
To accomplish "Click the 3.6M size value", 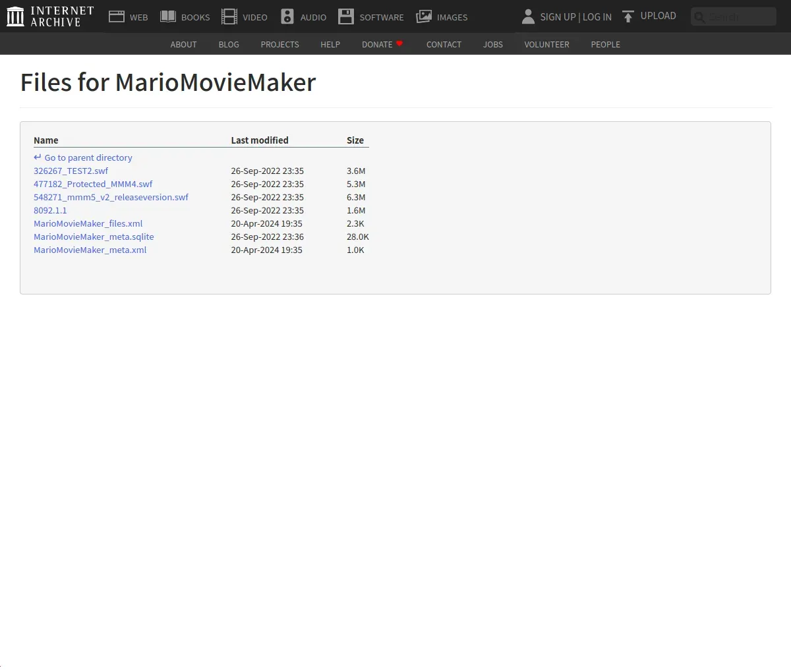I will pyautogui.click(x=356, y=171).
